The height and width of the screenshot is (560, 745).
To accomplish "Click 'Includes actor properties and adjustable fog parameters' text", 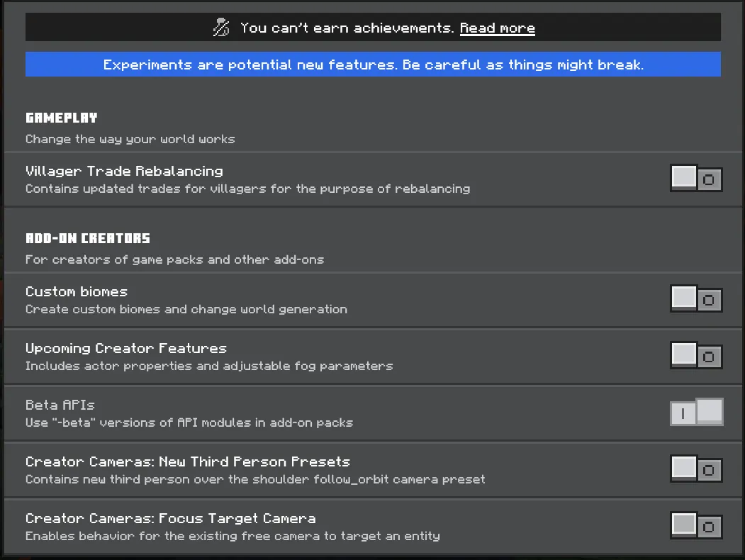I will click(x=209, y=366).
